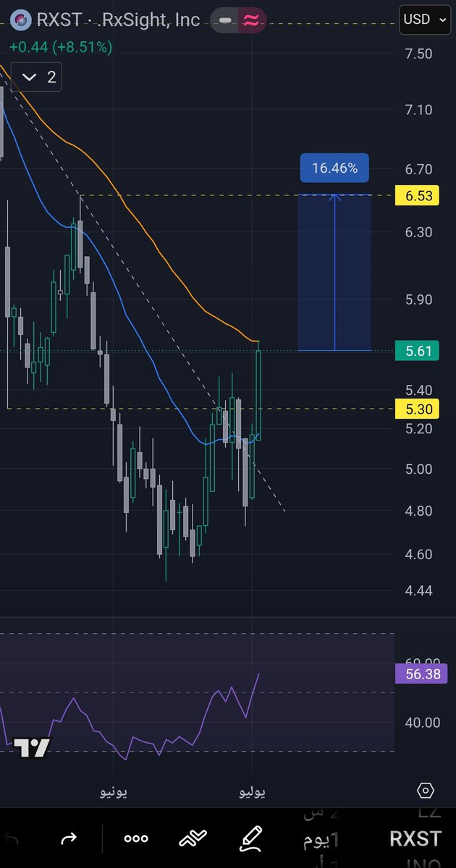Click the green 5.61 current price label
Image resolution: width=456 pixels, height=868 pixels.
point(419,352)
